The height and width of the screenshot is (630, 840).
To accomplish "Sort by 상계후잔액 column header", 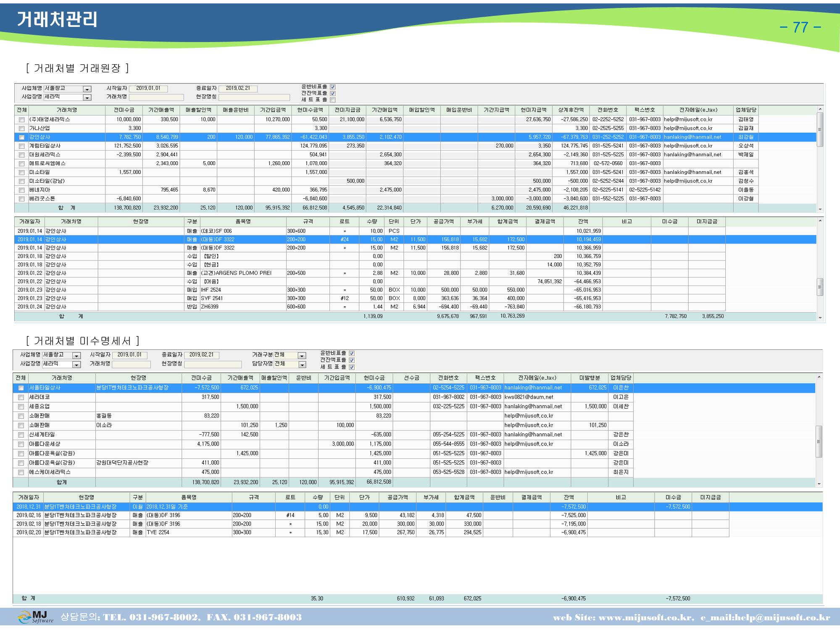I will [571, 110].
